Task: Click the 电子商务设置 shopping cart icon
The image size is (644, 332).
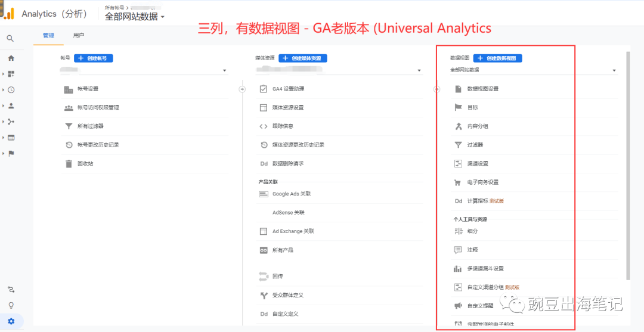Action: point(458,182)
